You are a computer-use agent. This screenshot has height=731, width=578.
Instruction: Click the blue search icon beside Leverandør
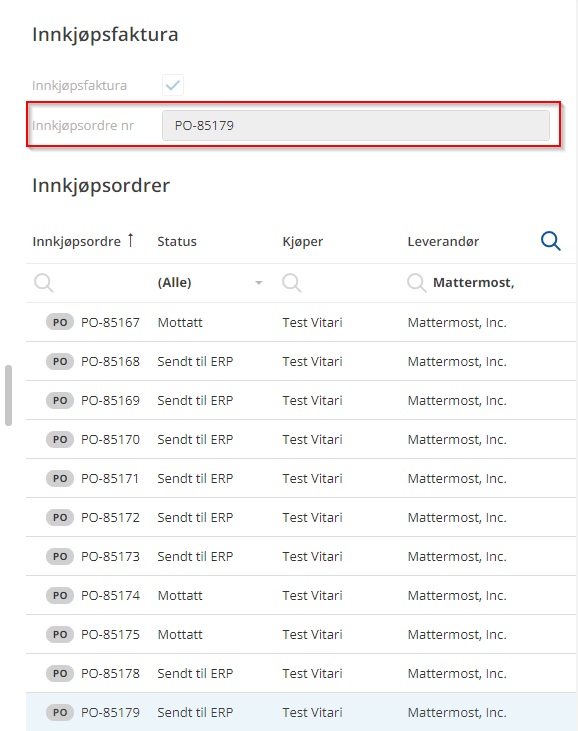point(550,241)
